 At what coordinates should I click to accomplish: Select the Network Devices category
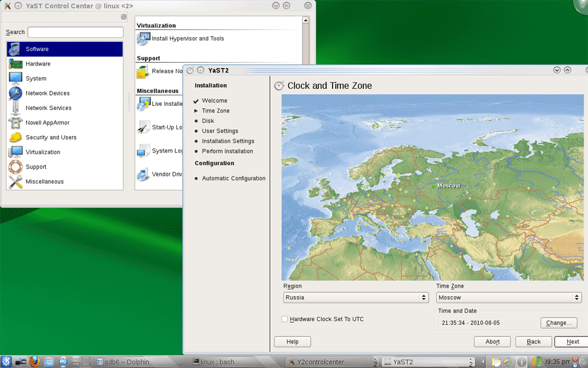65,93
